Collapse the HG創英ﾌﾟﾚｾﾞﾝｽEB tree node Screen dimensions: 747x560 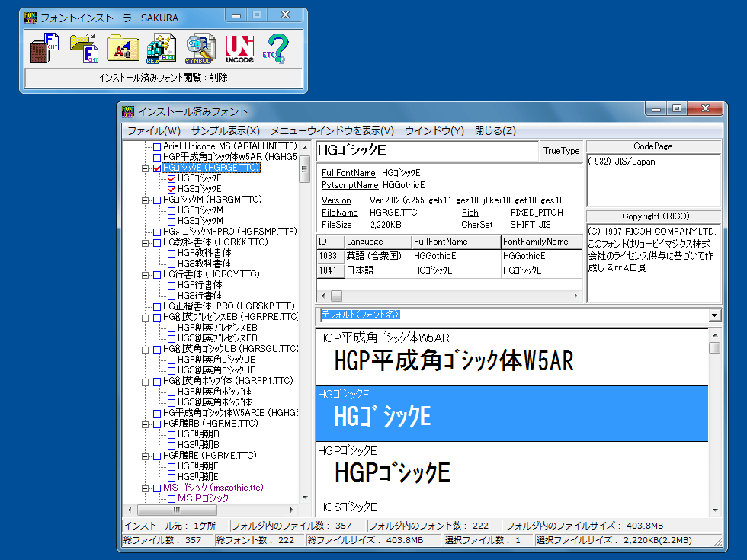coord(145,318)
